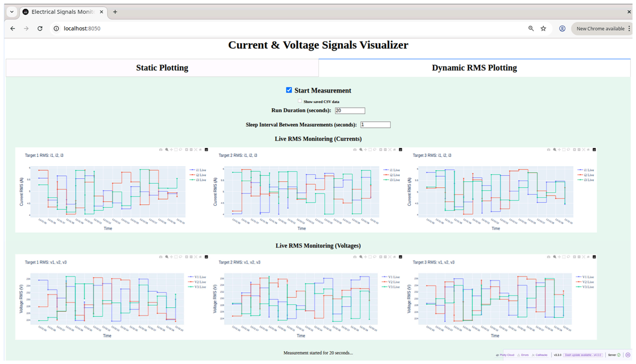Open Plotly logo link on Target 3 voltages plot
The height and width of the screenshot is (364, 636).
(x=594, y=257)
